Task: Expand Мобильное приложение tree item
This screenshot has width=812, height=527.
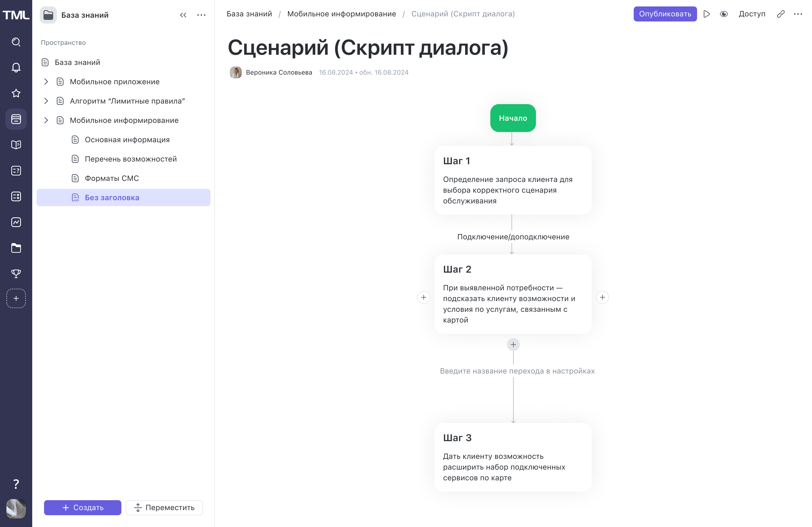Action: pos(46,82)
